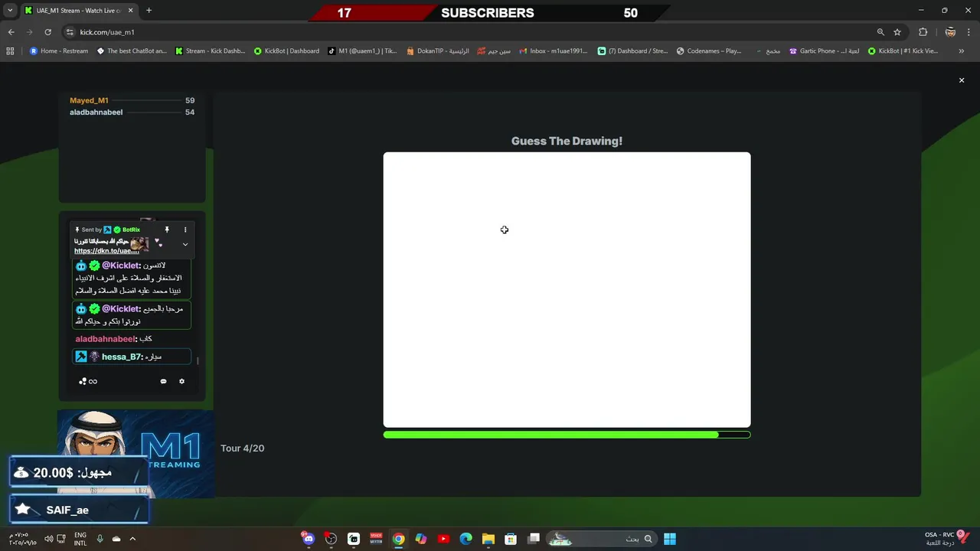This screenshot has width=980, height=551.
Task: Open pinned message three-dot menu
Action: 185,230
